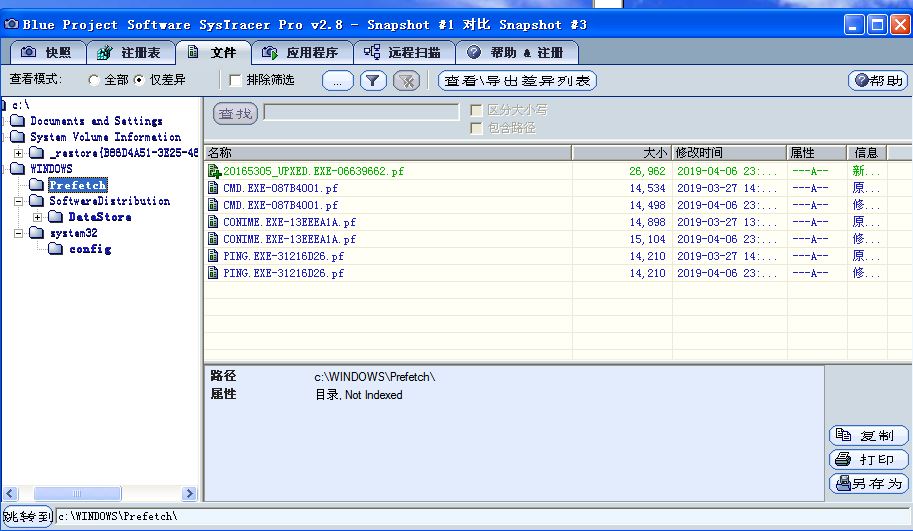Click the ellipsis filter settings button
The image size is (913, 531).
(x=338, y=81)
